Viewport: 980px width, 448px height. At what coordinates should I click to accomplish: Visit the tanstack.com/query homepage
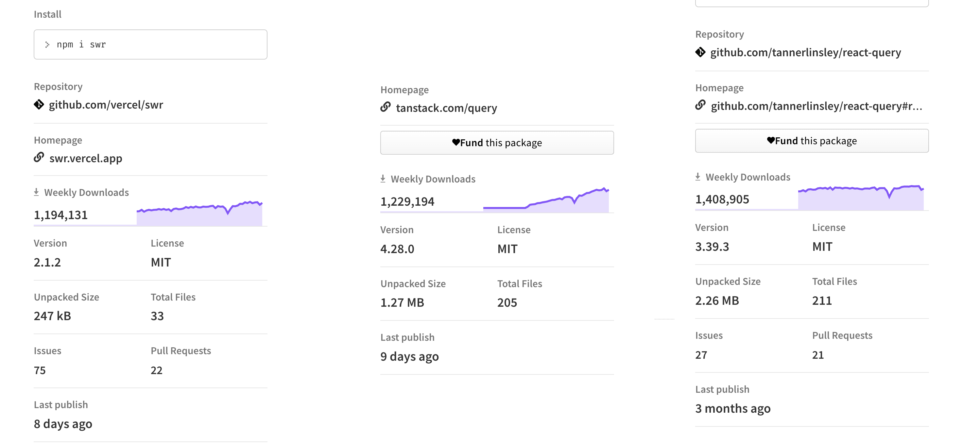446,108
